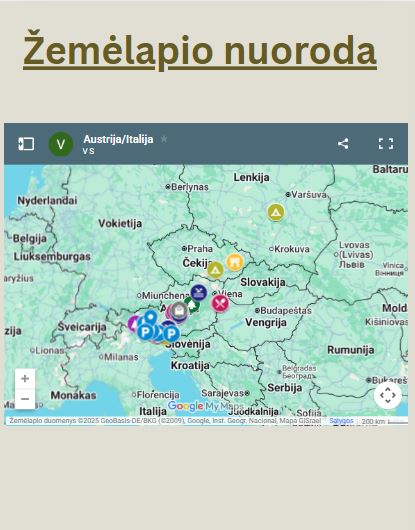Share the map with share icon
Screen dimensions: 415x530
point(343,144)
